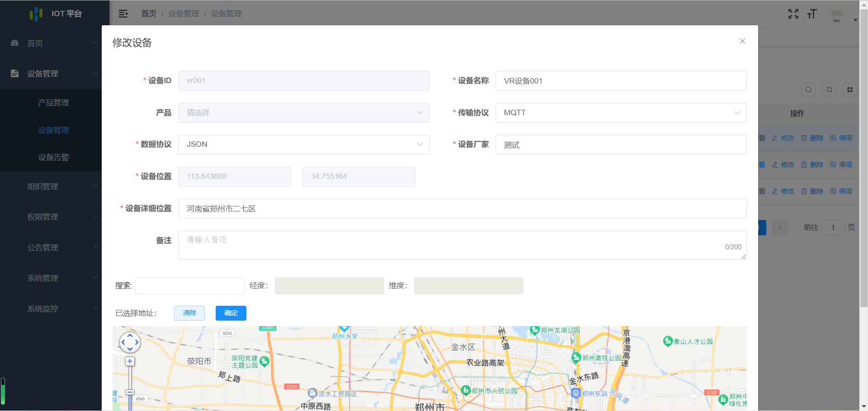
Task: Click the map zoom slider track
Action: tap(130, 378)
